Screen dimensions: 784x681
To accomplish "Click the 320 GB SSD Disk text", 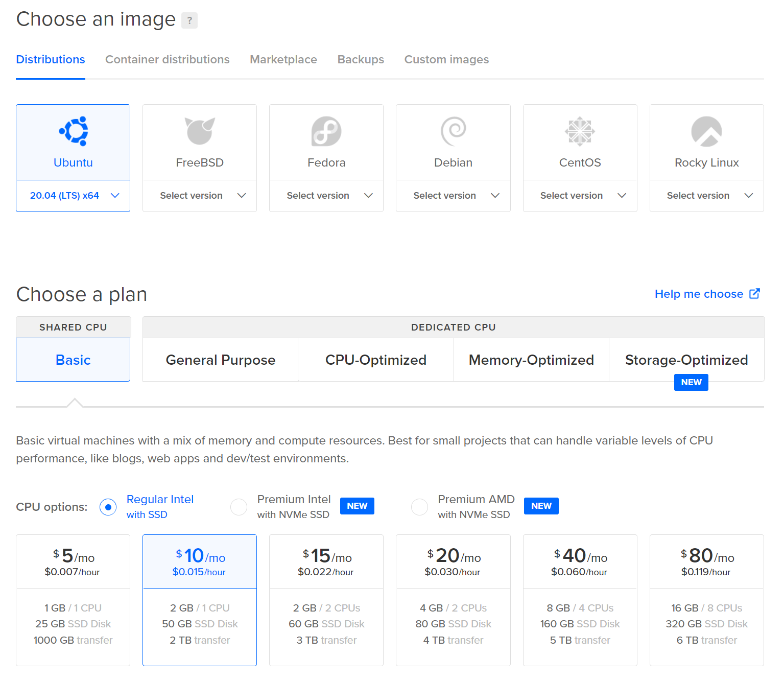I will (x=707, y=624).
